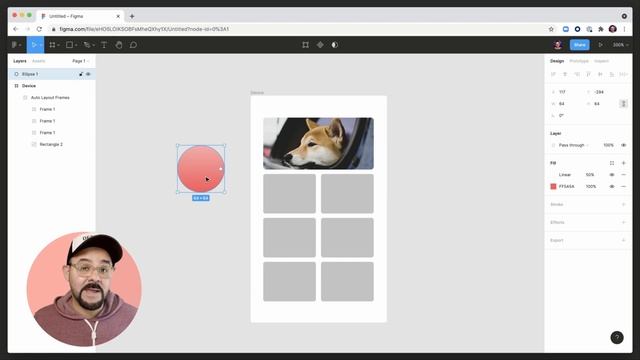Start presentation with the play icon
This screenshot has height=360, width=640.
click(x=600, y=45)
